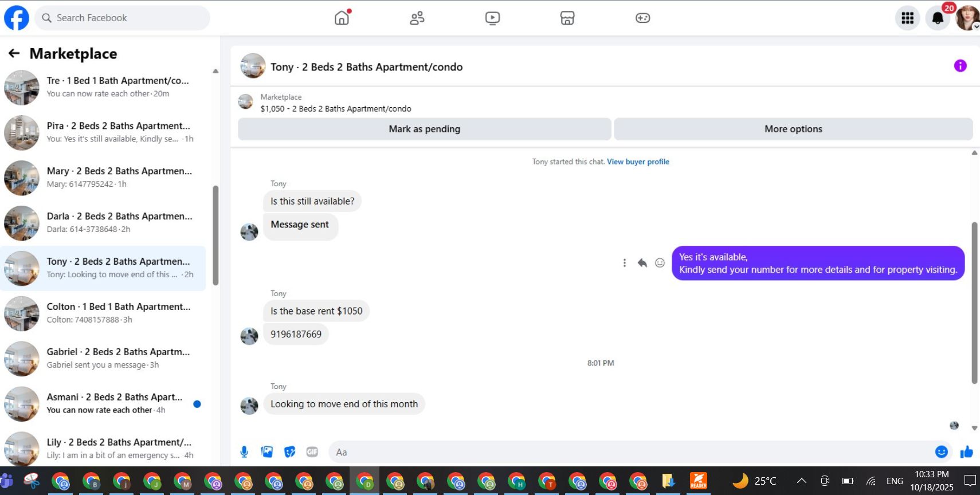Click the conversation list scroll up arrow

point(215,71)
